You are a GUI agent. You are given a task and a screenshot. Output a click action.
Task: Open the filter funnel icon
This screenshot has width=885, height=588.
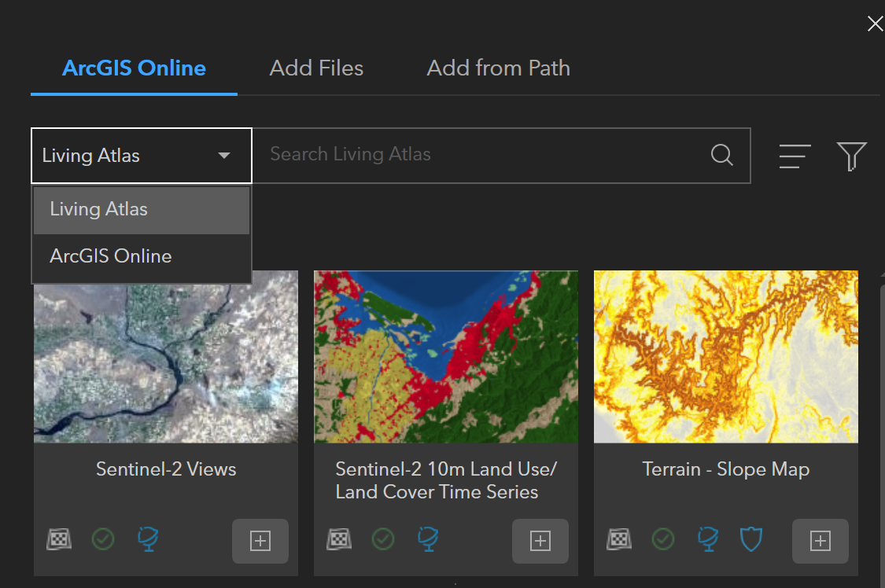coord(852,156)
